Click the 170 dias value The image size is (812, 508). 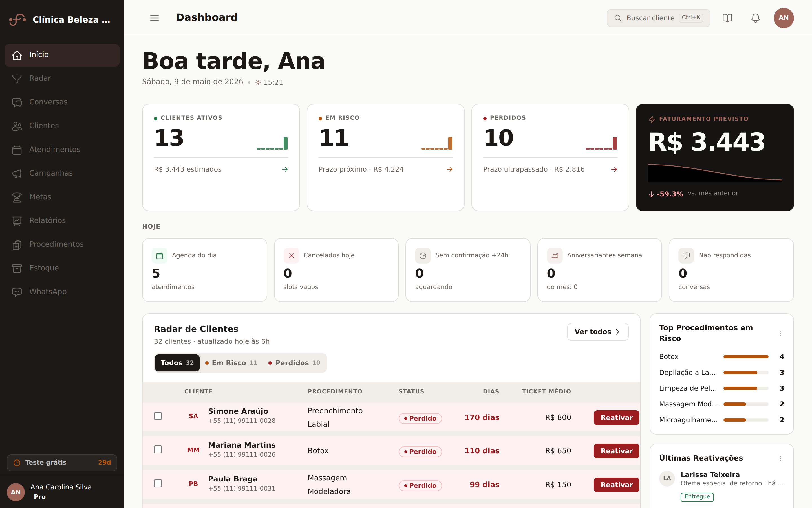click(482, 418)
